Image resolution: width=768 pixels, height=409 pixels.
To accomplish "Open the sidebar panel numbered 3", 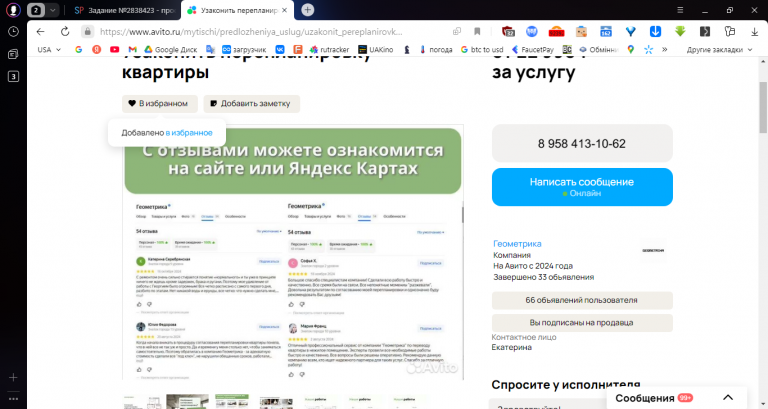I will click(13, 76).
